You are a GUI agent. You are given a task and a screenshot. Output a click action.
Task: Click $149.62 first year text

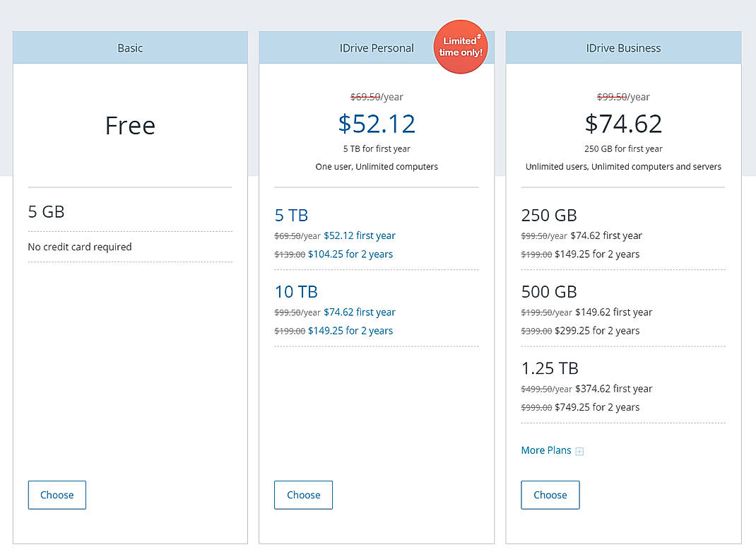coord(614,312)
